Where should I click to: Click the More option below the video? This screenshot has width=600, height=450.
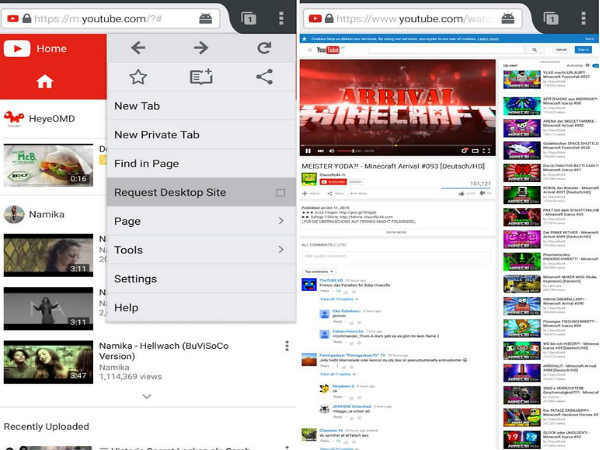359,194
